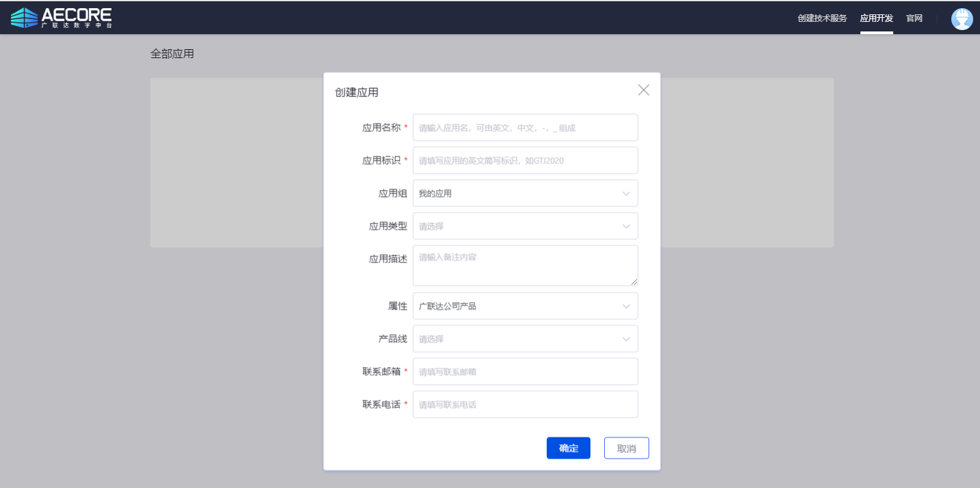The image size is (980, 488).
Task: Click the AECORE logo icon
Action: click(x=25, y=18)
